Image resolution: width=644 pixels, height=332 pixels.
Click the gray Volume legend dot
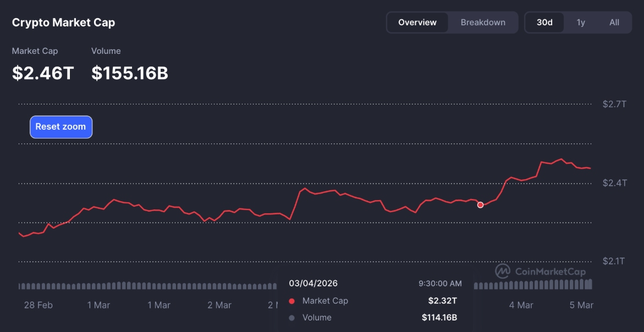291,318
